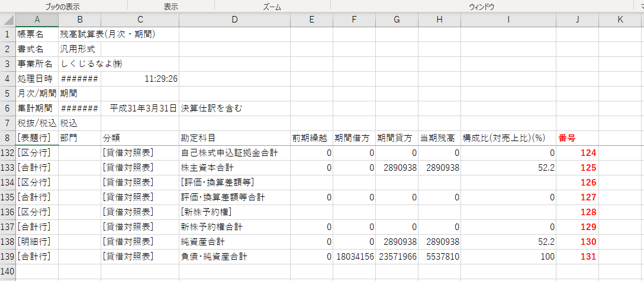Click the ズーム ribbon group label
Screen dimensions: 644x281
point(272,7)
